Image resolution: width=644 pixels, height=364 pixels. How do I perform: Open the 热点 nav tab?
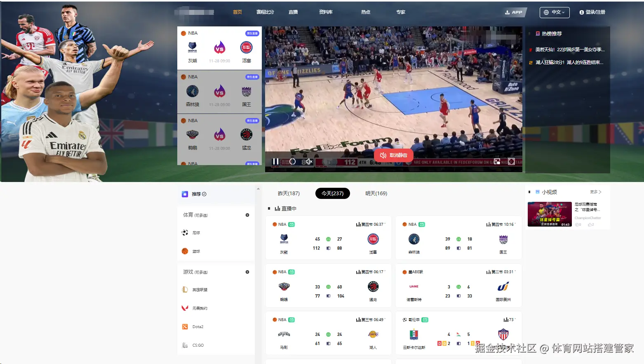click(366, 12)
